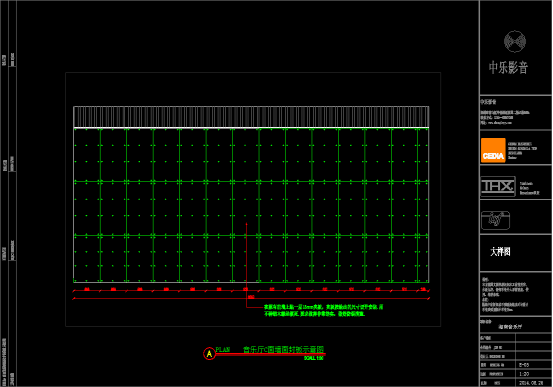Click the project name text in title block
The image size is (553, 387).
click(510, 327)
